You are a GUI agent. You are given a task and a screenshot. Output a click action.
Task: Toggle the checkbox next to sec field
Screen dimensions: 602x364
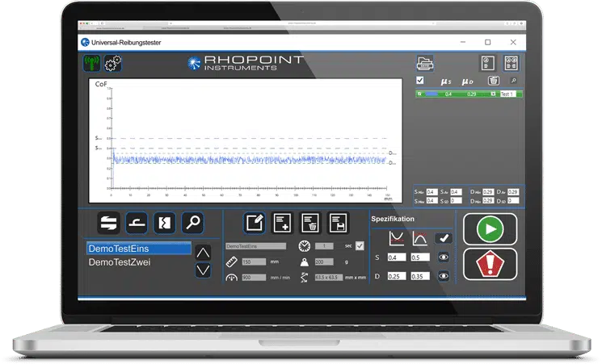pos(360,245)
